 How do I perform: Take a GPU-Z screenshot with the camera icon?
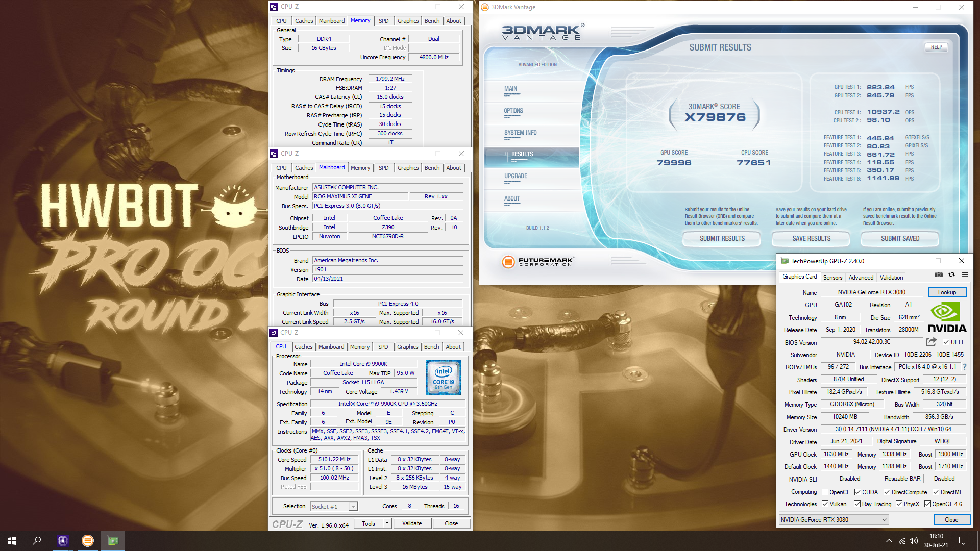(938, 274)
